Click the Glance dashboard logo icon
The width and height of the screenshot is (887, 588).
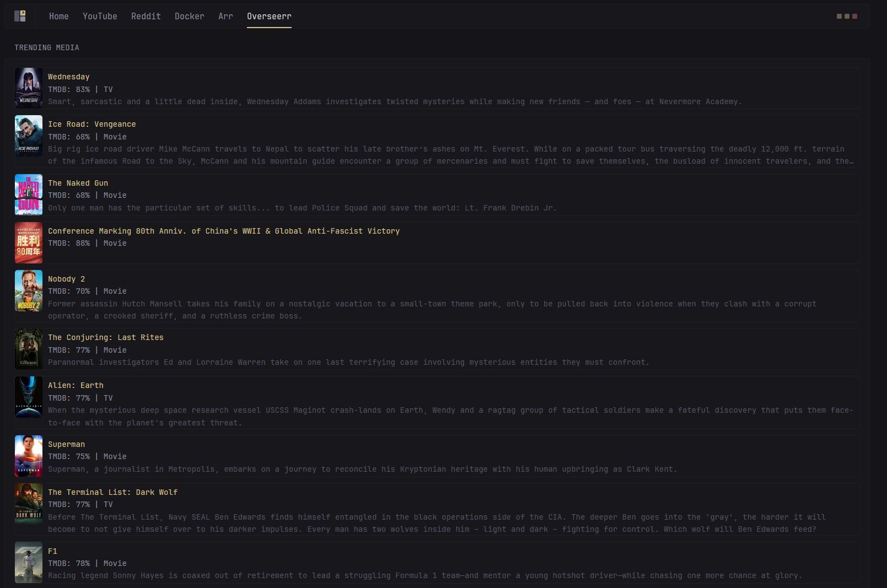point(20,16)
